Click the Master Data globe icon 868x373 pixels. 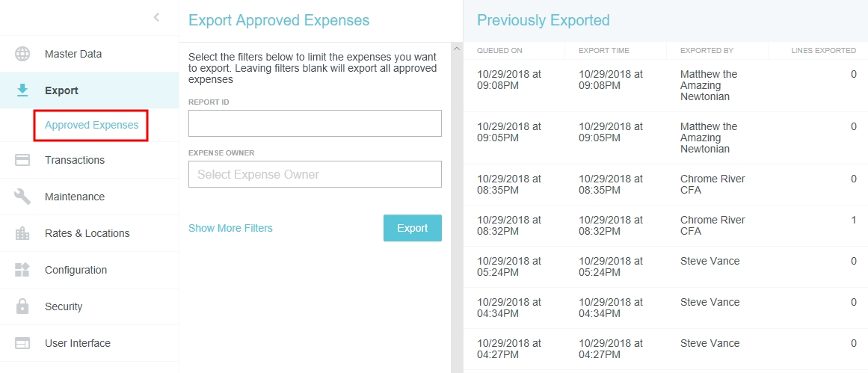click(22, 54)
